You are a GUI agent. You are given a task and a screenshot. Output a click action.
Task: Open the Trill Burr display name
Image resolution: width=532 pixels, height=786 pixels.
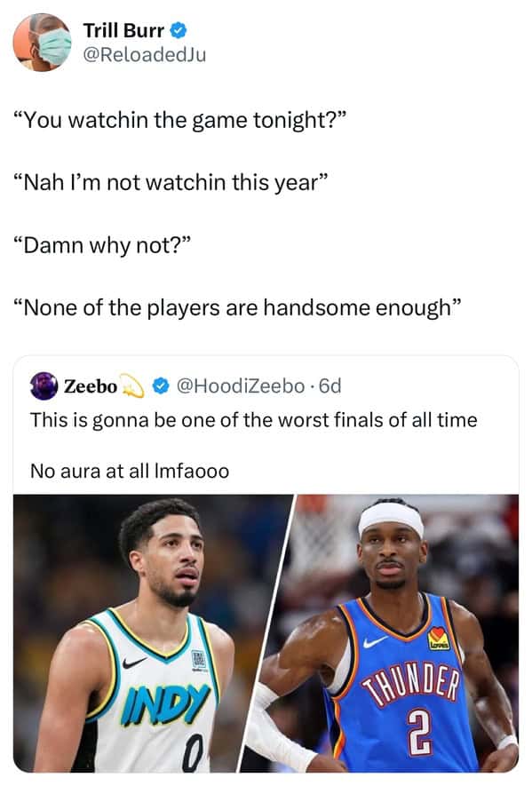123,30
